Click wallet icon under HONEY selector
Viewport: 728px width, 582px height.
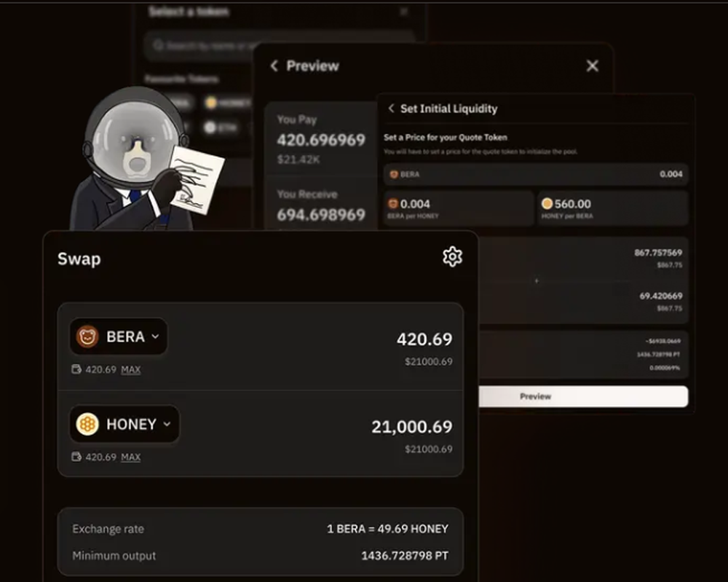point(76,457)
